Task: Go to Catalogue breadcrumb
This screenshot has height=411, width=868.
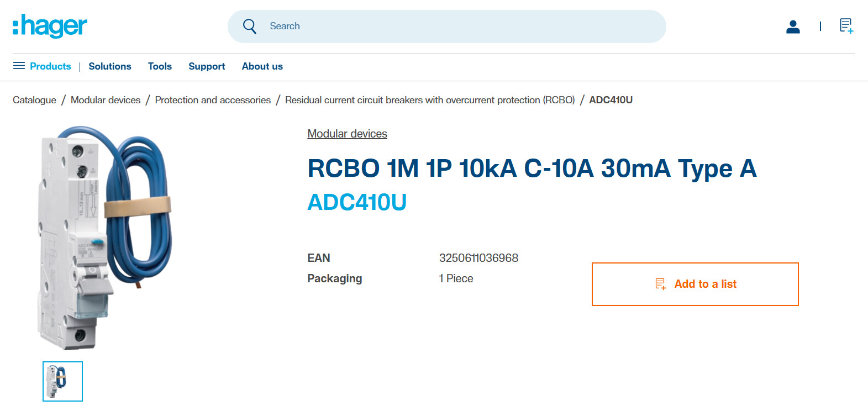Action: tap(34, 100)
